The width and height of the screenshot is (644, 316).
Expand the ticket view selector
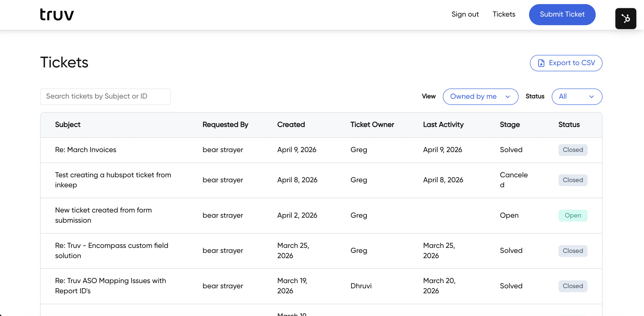point(480,96)
